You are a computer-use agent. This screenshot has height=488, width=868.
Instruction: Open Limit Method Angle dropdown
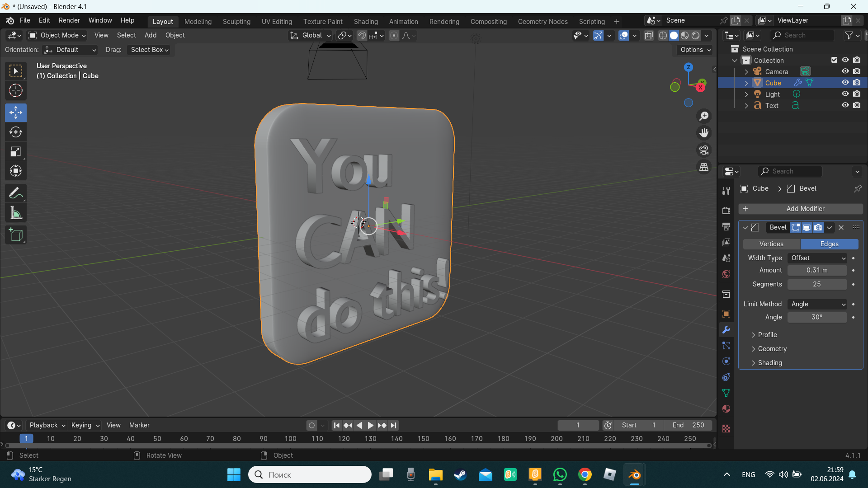[817, 304]
